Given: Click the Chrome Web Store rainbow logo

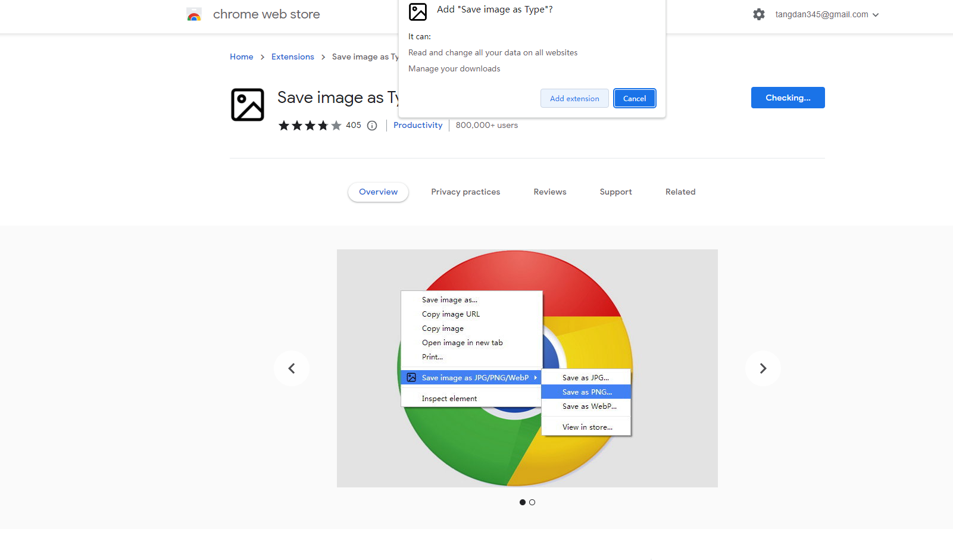Looking at the screenshot, I should [x=194, y=14].
